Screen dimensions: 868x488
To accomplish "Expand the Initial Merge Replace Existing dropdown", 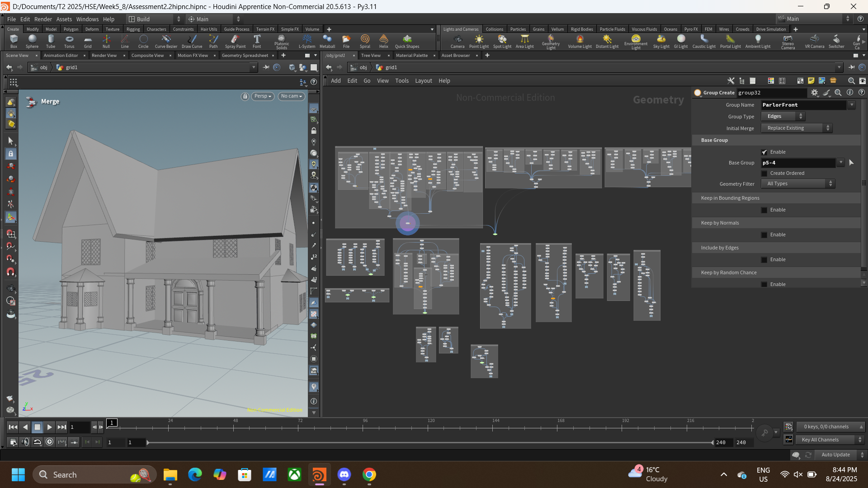I will pyautogui.click(x=797, y=128).
